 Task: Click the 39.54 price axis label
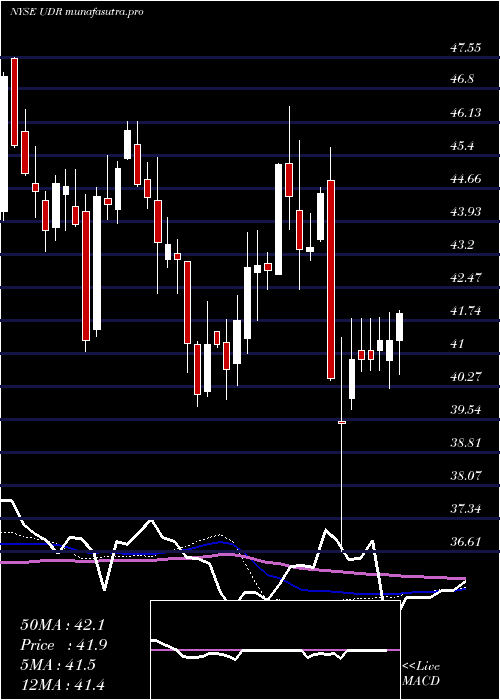click(x=466, y=409)
